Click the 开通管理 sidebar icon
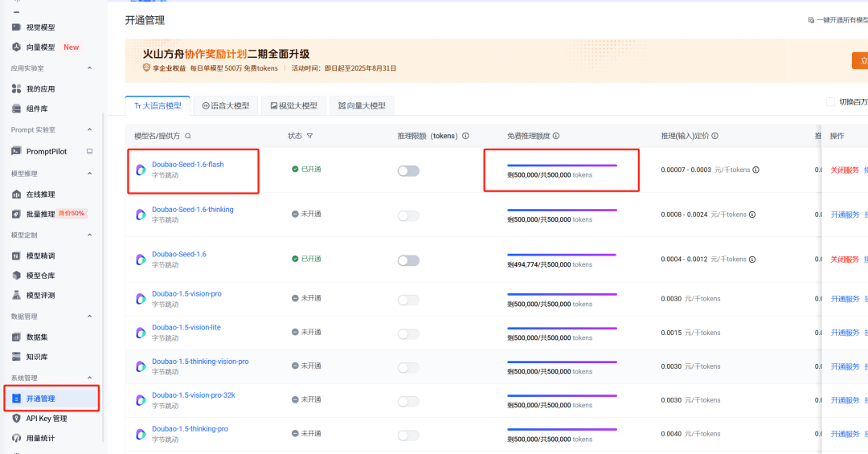The height and width of the screenshot is (454, 868). point(17,399)
